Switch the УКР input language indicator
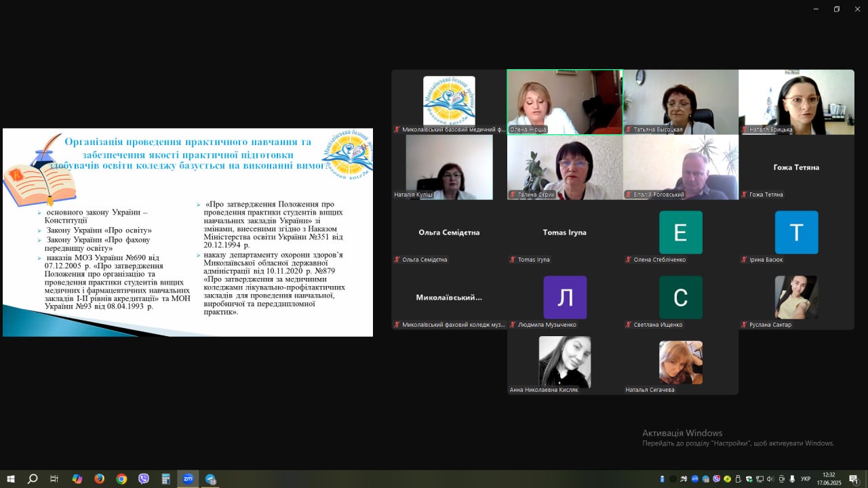The height and width of the screenshot is (488, 868). (x=806, y=479)
